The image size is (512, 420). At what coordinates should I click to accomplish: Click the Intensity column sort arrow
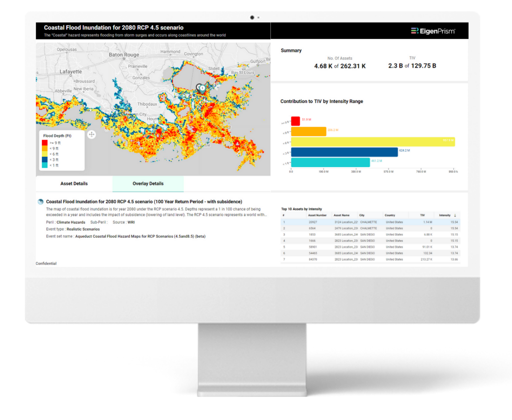click(455, 215)
